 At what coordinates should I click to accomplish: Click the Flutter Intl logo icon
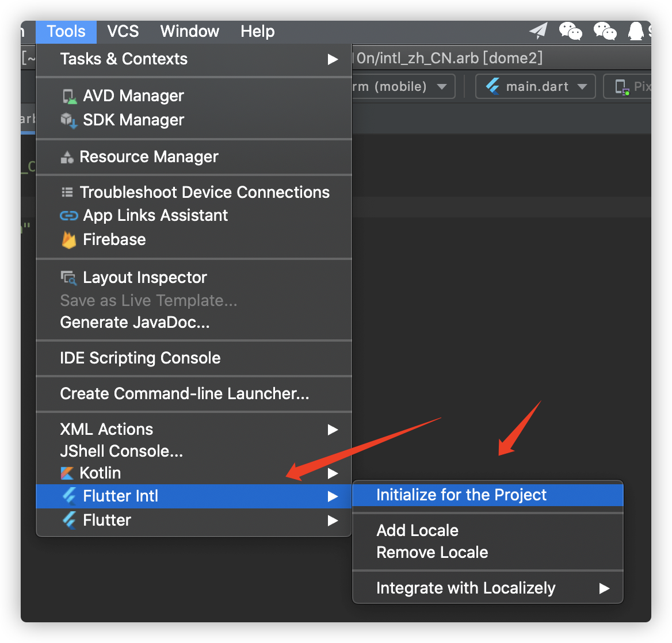coord(70,496)
